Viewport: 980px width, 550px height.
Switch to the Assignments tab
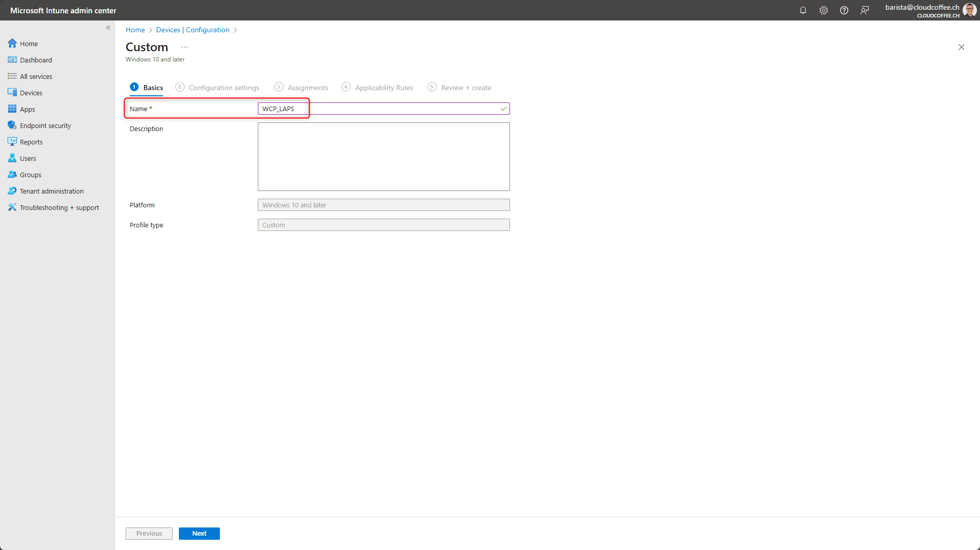(307, 87)
